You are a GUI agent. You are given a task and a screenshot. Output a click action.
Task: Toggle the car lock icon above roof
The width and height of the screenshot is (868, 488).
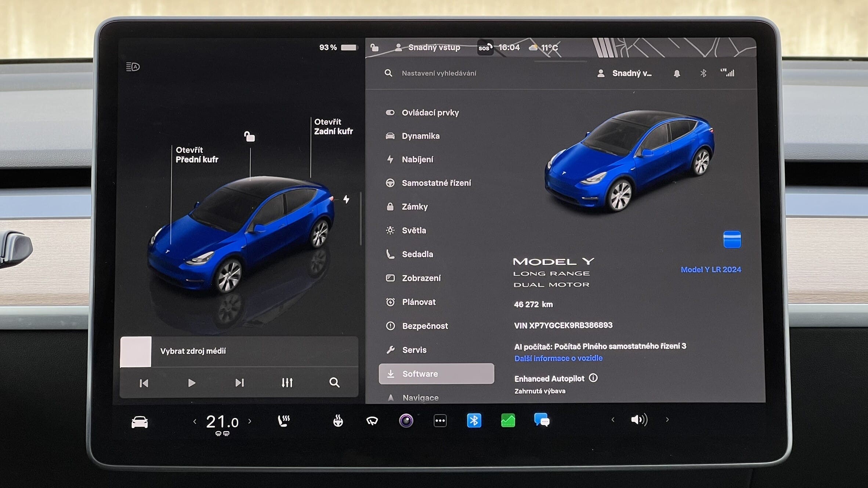pos(250,136)
